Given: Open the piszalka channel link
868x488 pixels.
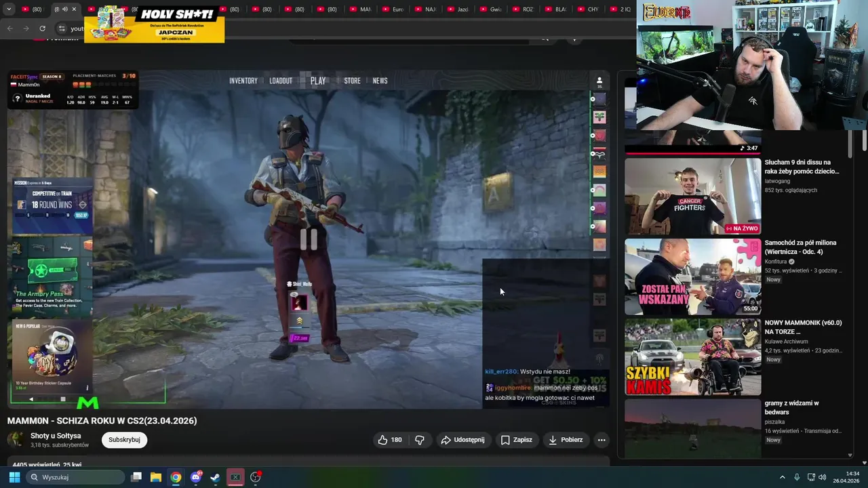Looking at the screenshot, I should [x=774, y=422].
